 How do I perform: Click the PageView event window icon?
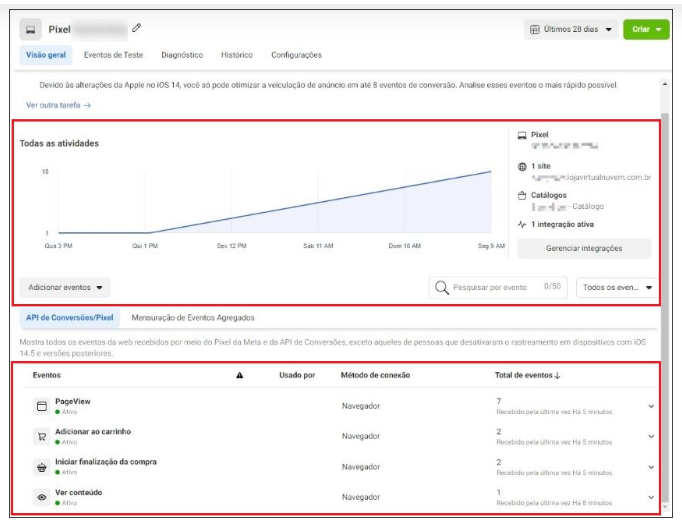pyautogui.click(x=42, y=406)
